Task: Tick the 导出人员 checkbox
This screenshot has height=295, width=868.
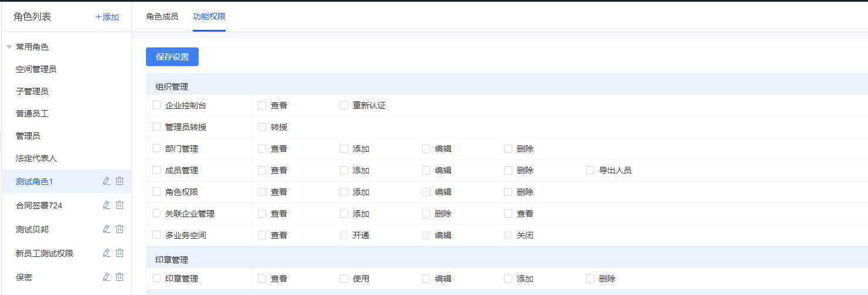Action: (x=590, y=170)
